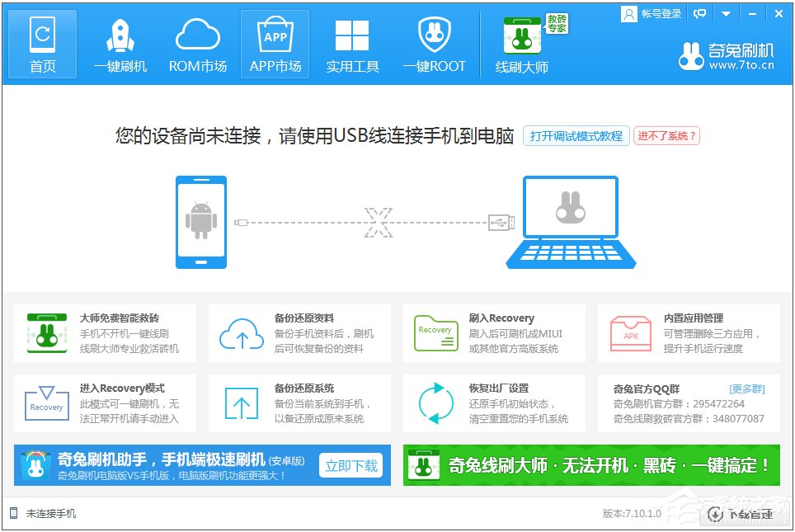Click the 奇兔刷机助手 banner rabbit icon
This screenshot has height=532, width=795.
point(35,465)
